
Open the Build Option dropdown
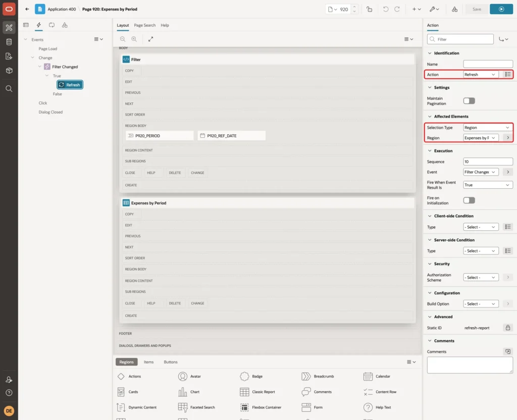tap(481, 304)
